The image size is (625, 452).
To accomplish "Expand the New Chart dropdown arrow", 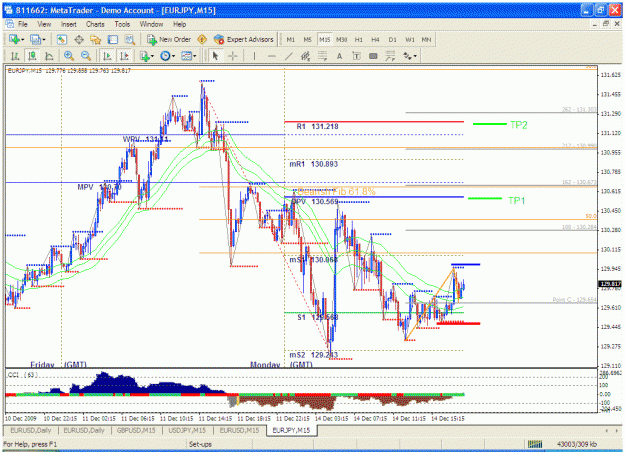I will pyautogui.click(x=23, y=40).
